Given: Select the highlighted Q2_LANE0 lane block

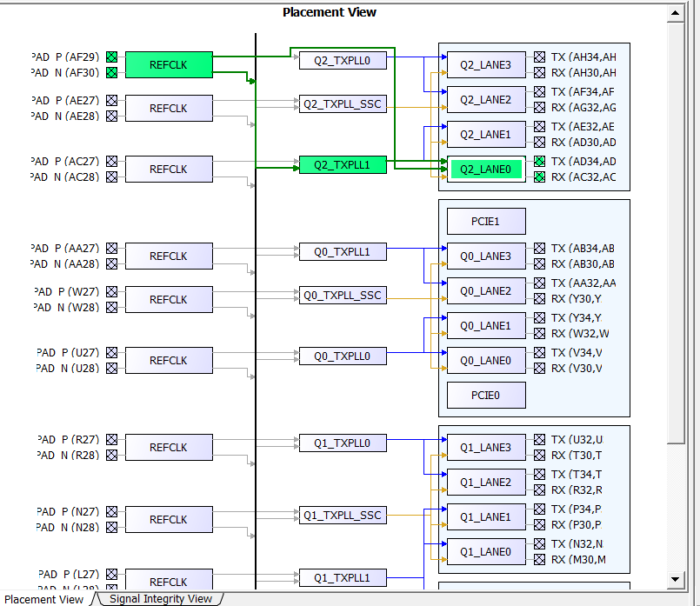Looking at the screenshot, I should pyautogui.click(x=486, y=170).
